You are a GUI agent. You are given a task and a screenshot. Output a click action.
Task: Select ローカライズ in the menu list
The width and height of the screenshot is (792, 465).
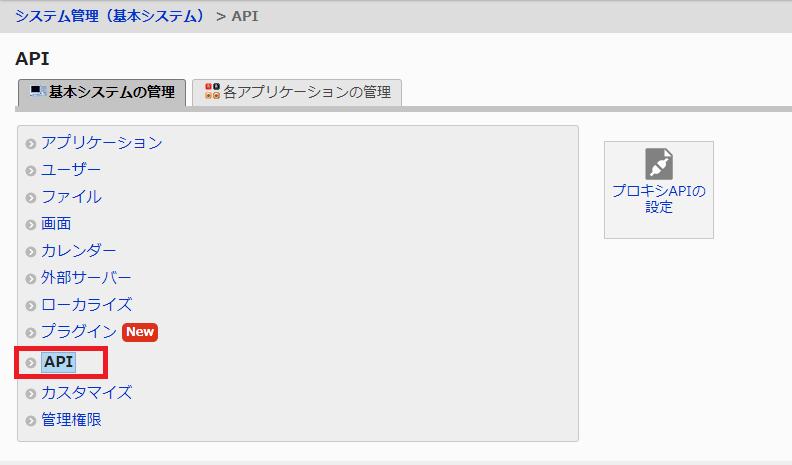pyautogui.click(x=86, y=304)
